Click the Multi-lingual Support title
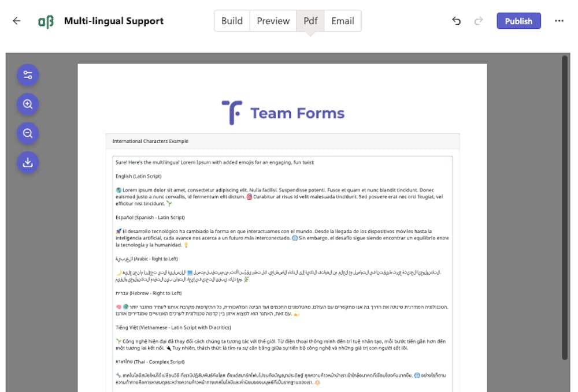 point(114,21)
